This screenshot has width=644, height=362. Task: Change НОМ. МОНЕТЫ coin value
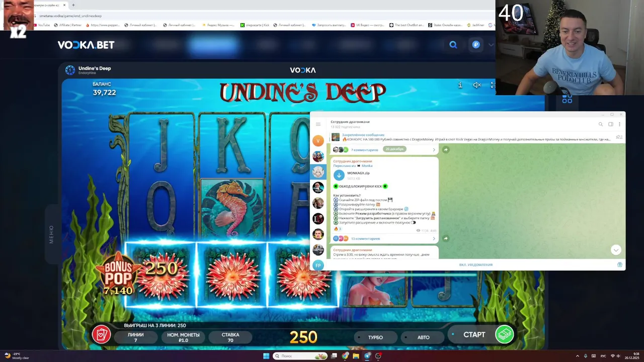click(183, 337)
